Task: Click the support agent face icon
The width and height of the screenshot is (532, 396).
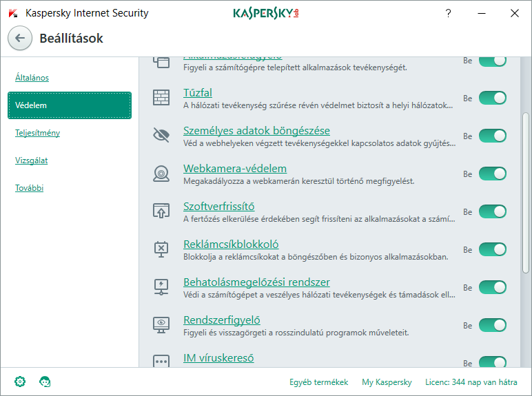Action: point(45,382)
